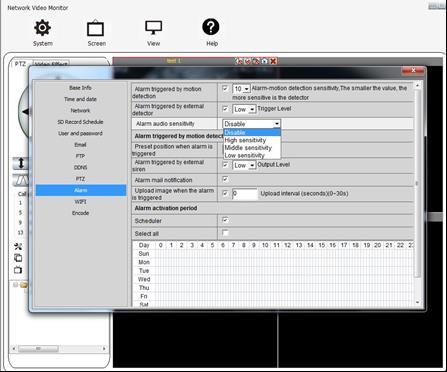447x372 pixels.
Task: Choose Disable in the audio sensitivity list
Action: click(x=252, y=132)
